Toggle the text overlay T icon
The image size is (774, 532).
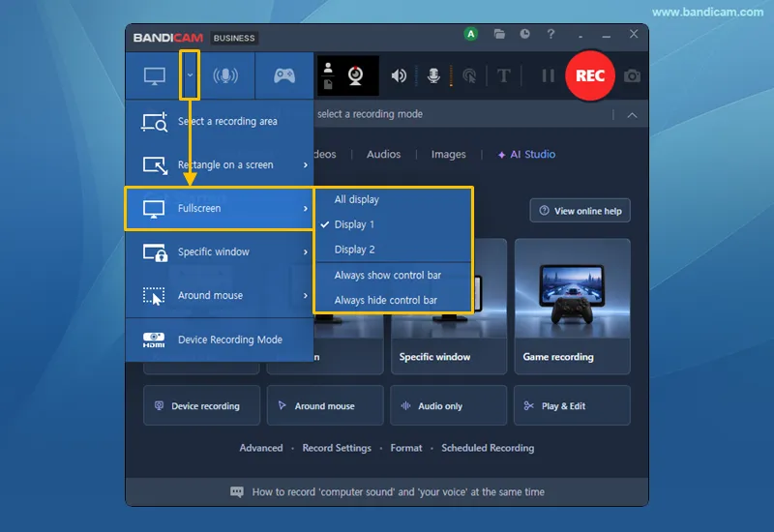pos(503,75)
